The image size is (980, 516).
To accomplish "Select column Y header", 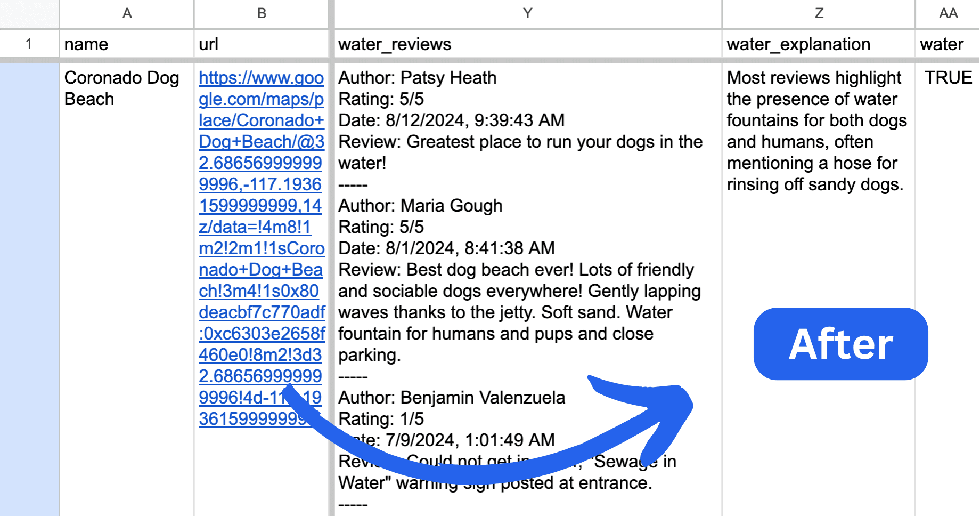I will [527, 13].
